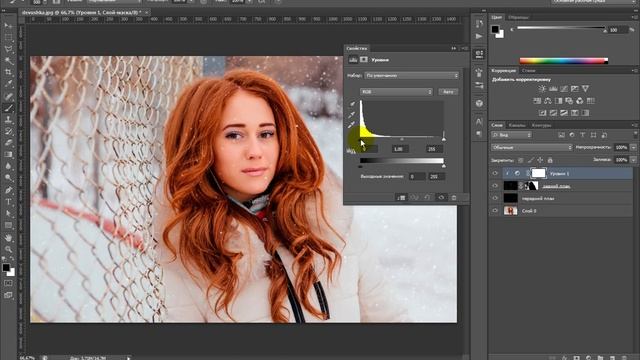This screenshot has width=640, height=360.
Task: Toggle lock all padlock icon
Action: 550,160
